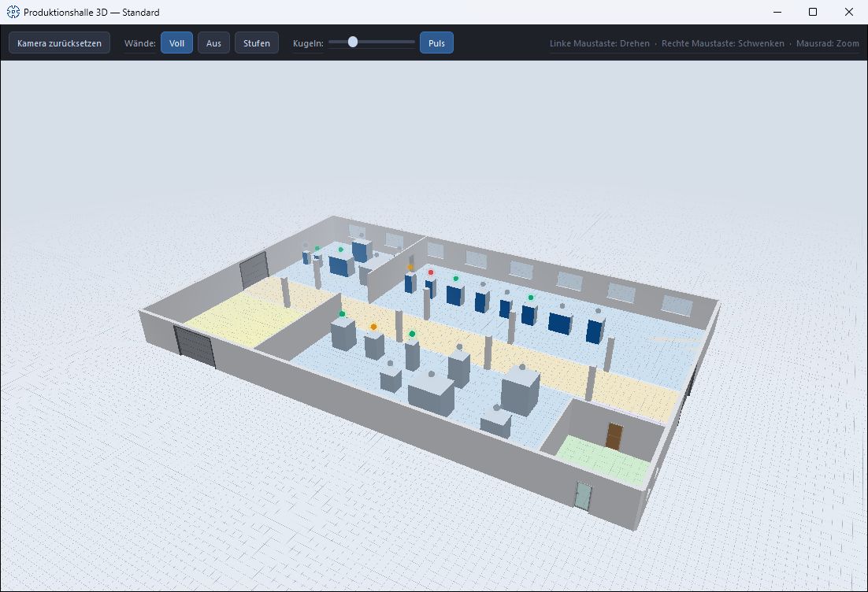Viewport: 868px width, 592px height.
Task: Switch walls to Aus
Action: click(213, 43)
